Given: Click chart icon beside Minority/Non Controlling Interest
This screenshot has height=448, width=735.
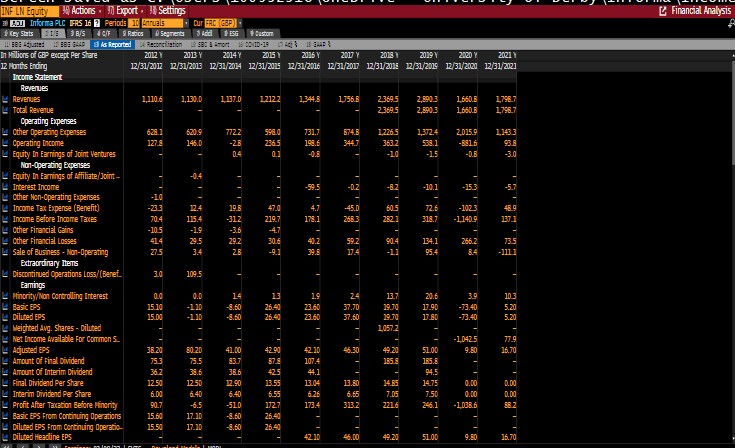Looking at the screenshot, I should (5, 296).
